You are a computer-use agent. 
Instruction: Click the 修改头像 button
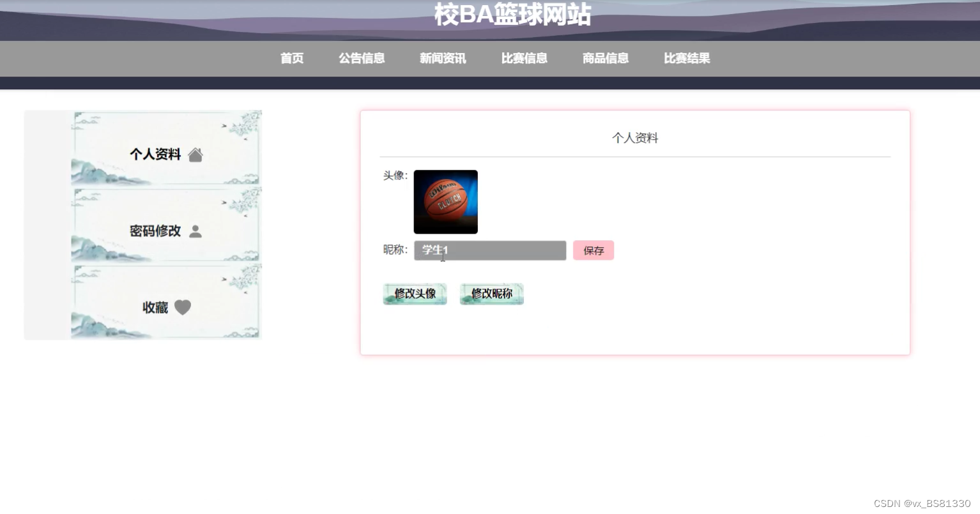pos(415,294)
